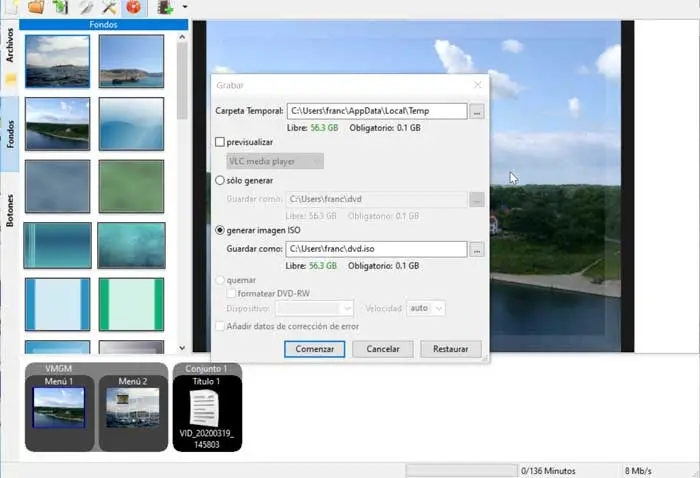Image resolution: width=700 pixels, height=478 pixels.
Task: Choose the cloudy rocky coast background
Action: pyautogui.click(x=57, y=61)
